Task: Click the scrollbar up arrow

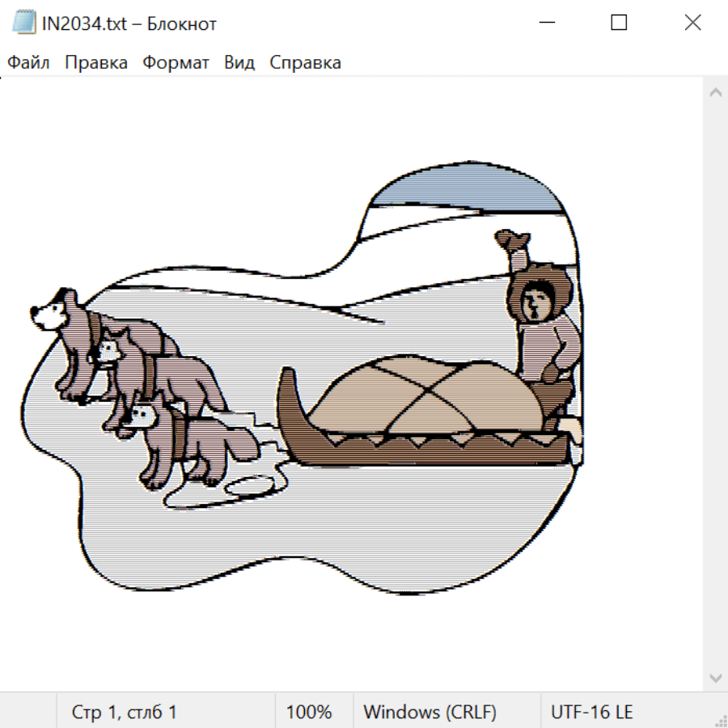Action: [715, 93]
